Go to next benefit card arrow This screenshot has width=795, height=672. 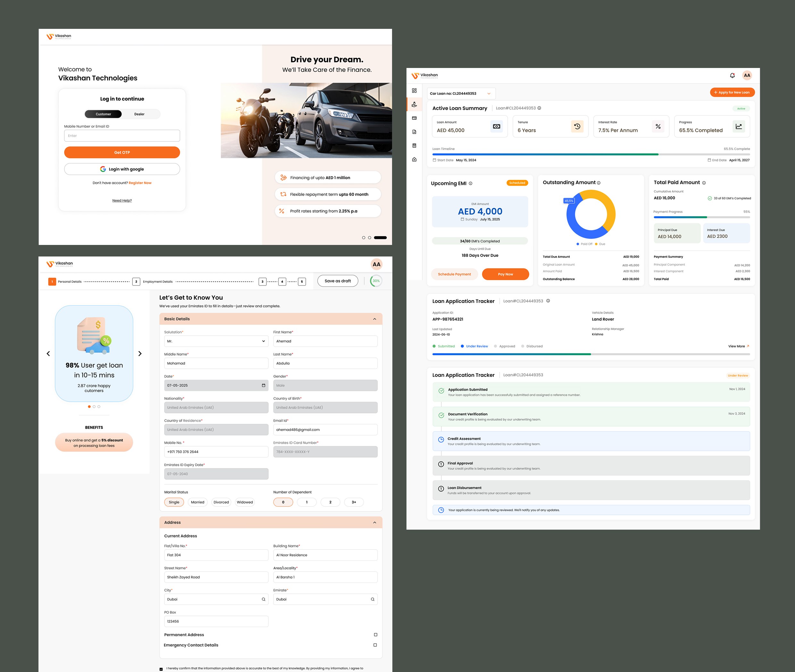pyautogui.click(x=140, y=354)
